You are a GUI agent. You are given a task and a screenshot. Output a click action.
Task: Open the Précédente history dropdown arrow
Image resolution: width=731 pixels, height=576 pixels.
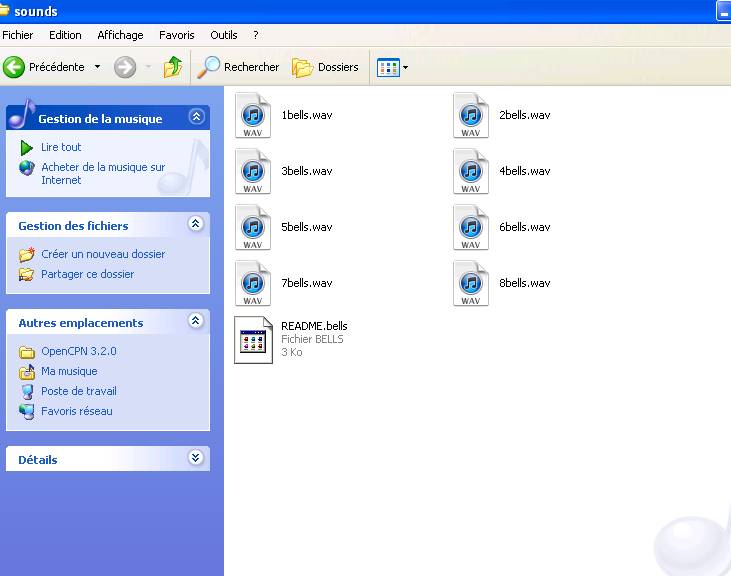(x=97, y=67)
